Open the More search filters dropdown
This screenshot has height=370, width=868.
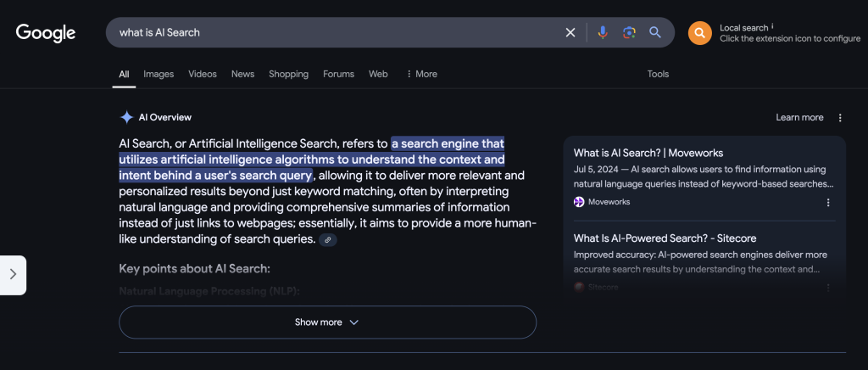421,74
